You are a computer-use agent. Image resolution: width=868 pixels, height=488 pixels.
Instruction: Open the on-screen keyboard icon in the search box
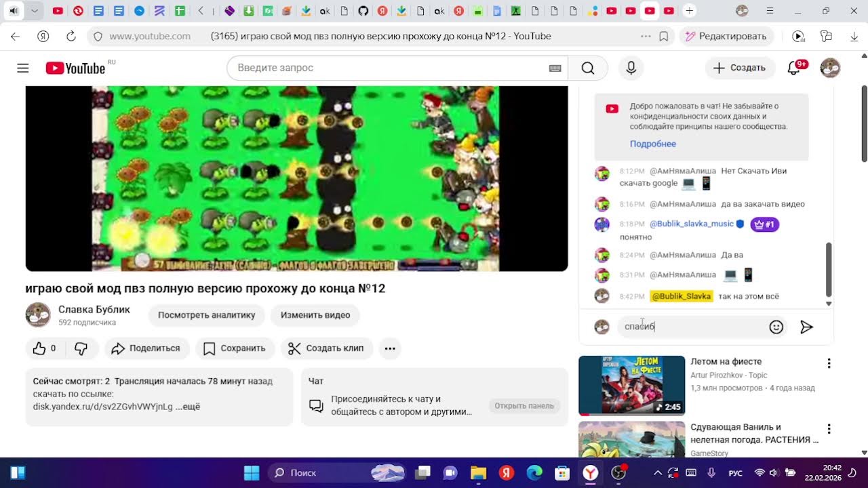555,68
